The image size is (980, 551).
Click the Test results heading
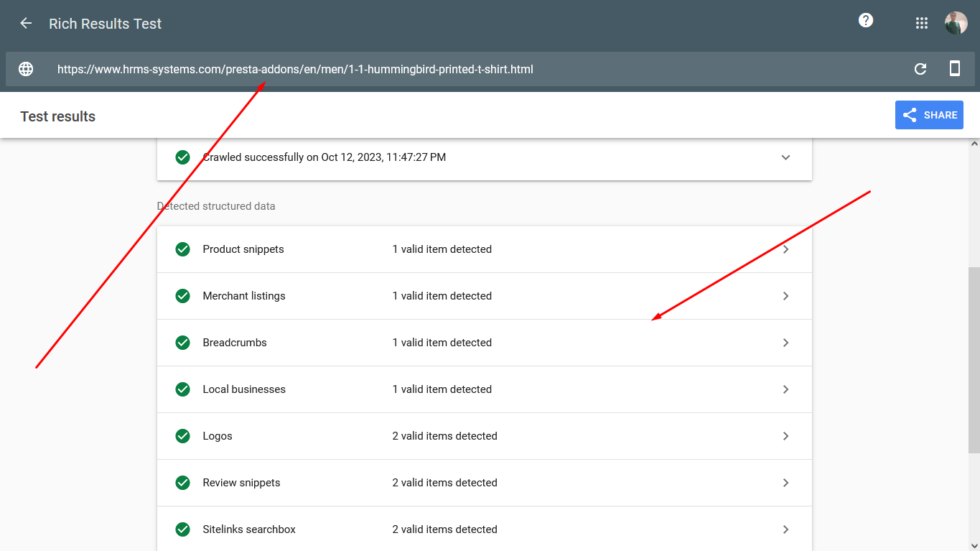[58, 116]
